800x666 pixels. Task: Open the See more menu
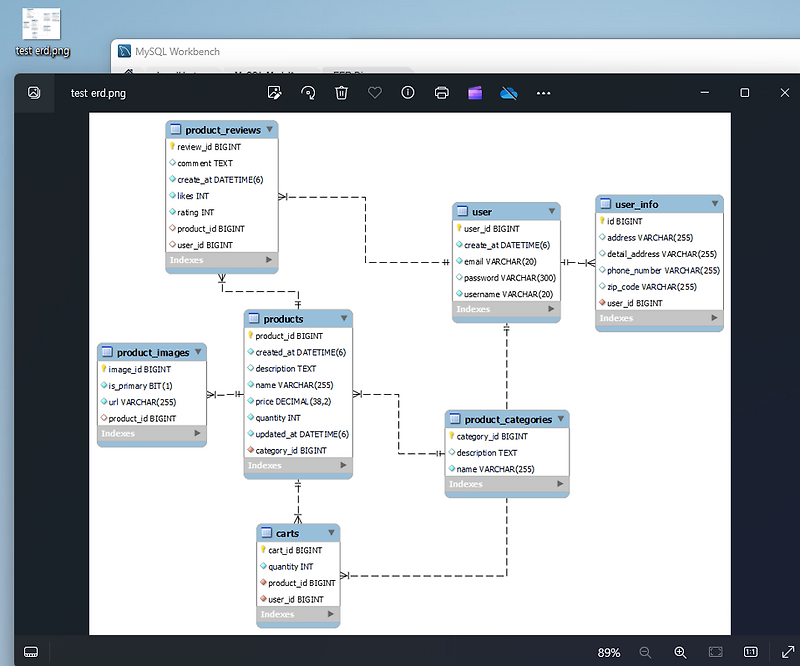543,92
